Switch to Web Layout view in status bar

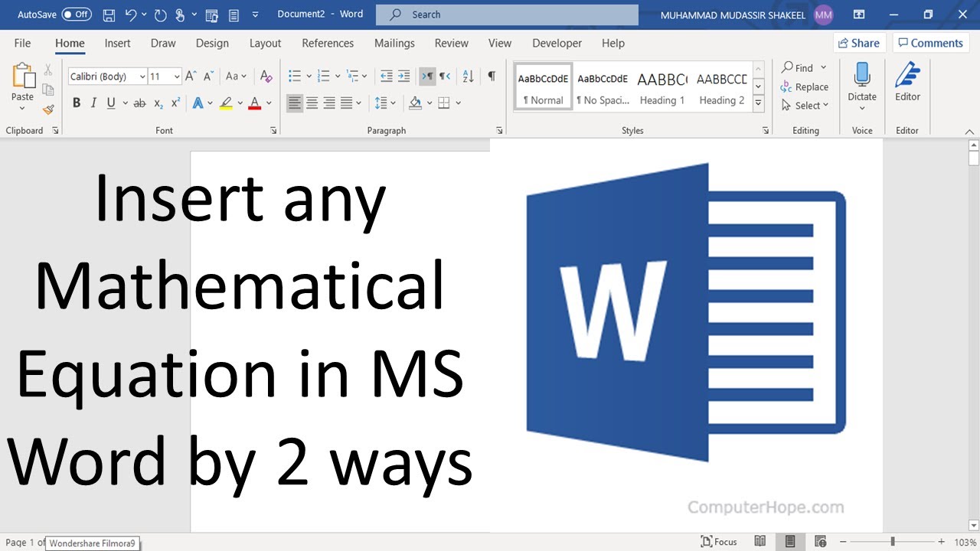click(820, 542)
